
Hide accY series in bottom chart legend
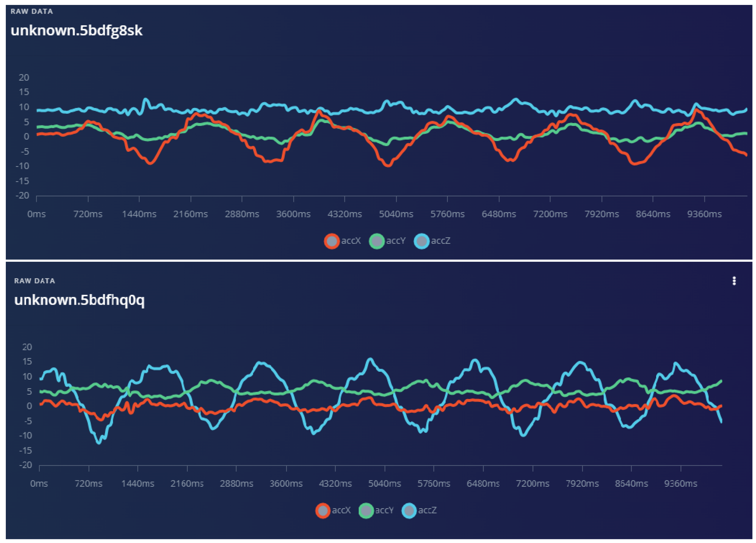point(366,510)
